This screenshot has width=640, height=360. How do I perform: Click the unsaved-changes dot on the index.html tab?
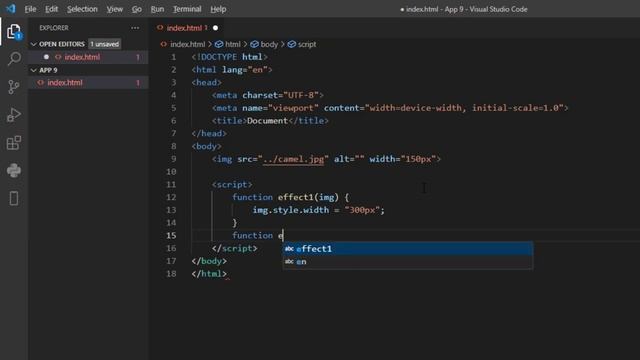pyautogui.click(x=216, y=28)
